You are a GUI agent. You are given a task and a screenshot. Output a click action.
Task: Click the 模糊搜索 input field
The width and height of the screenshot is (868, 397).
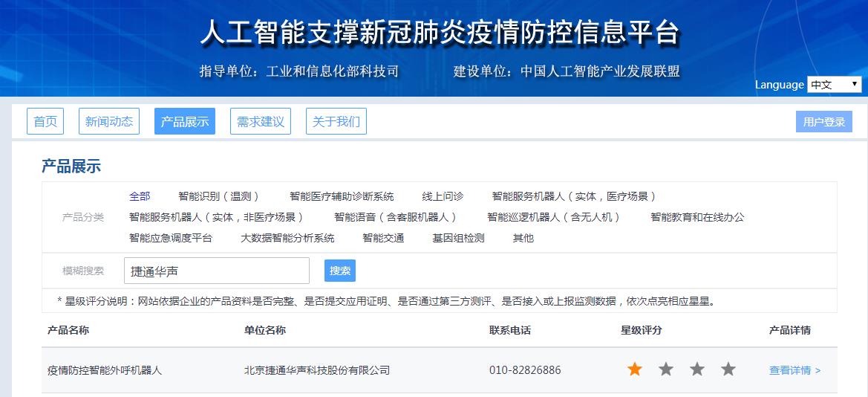[x=216, y=271]
